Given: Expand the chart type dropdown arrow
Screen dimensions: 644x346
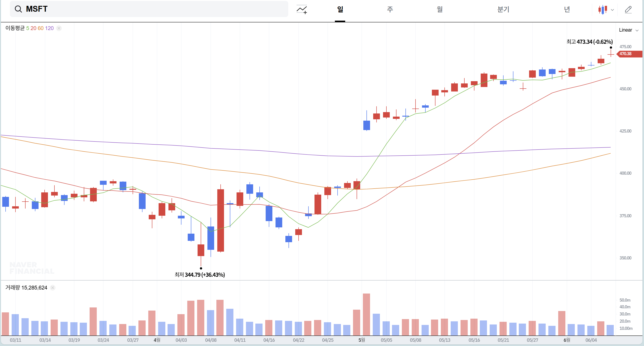Looking at the screenshot, I should (612, 10).
